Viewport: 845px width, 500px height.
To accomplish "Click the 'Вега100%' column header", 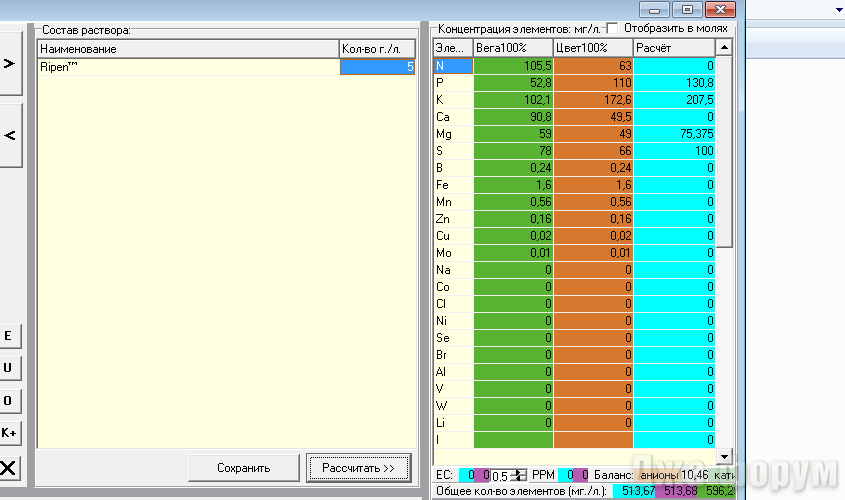I will tap(512, 48).
